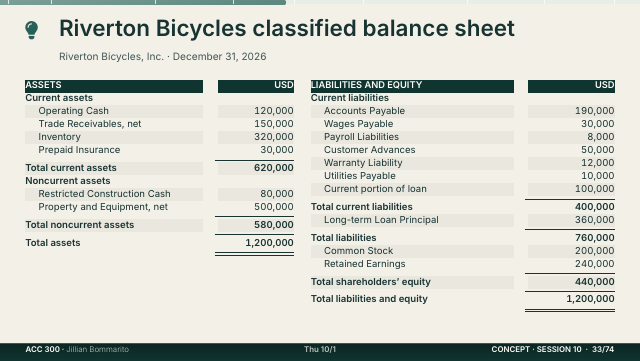This screenshot has width=640, height=361.
Task: Click the 620,000 total current assets value
Action: click(274, 168)
